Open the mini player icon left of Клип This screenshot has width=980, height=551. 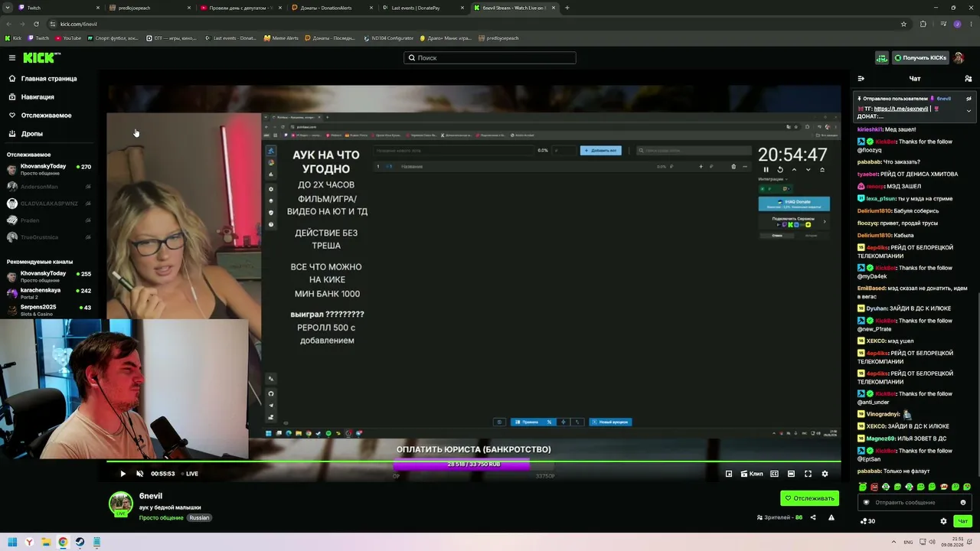729,474
